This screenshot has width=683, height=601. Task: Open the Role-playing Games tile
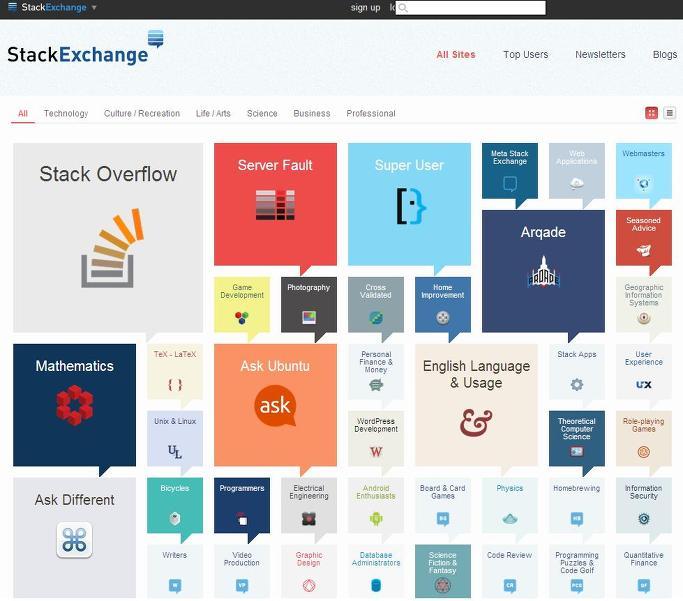[x=644, y=439]
